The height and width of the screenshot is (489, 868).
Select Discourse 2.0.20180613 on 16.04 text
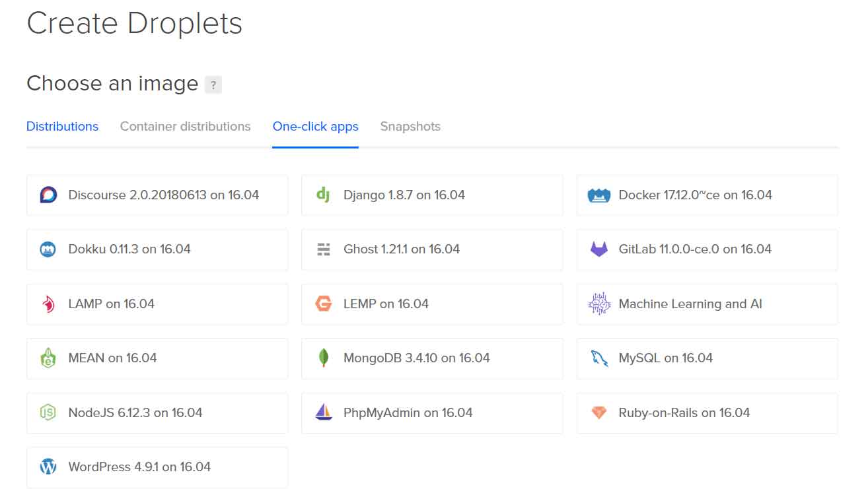[x=163, y=195]
